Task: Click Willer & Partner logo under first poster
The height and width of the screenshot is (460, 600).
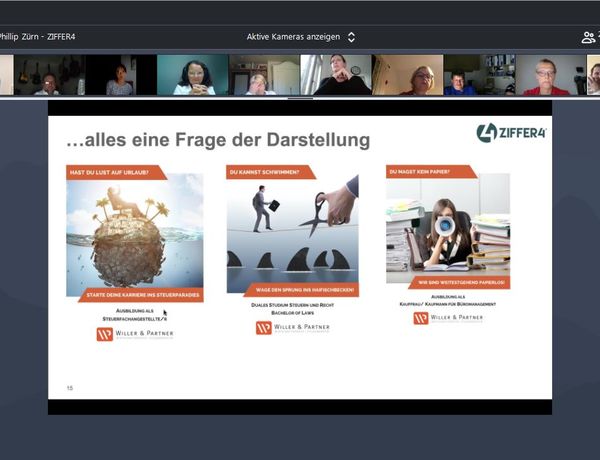Action: (x=134, y=334)
